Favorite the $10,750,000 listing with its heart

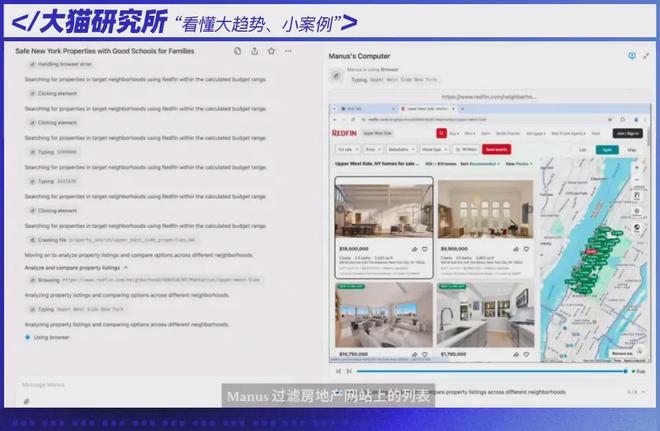click(425, 354)
